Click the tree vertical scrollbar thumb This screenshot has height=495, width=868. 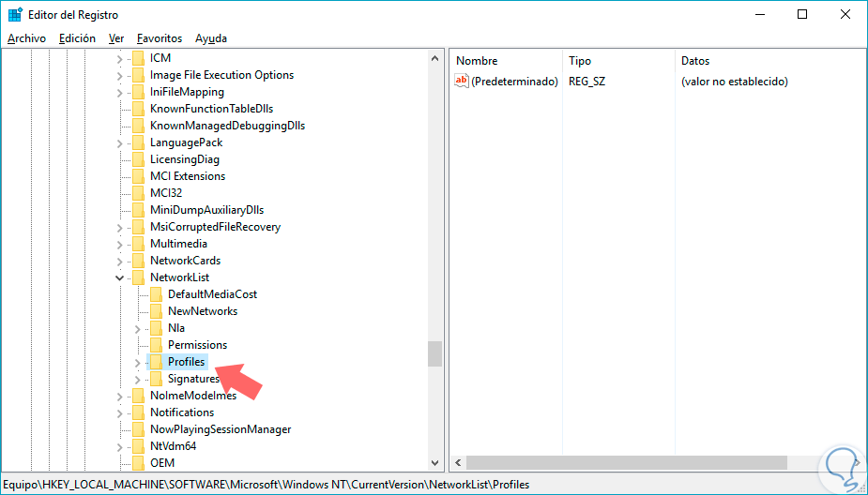point(435,354)
